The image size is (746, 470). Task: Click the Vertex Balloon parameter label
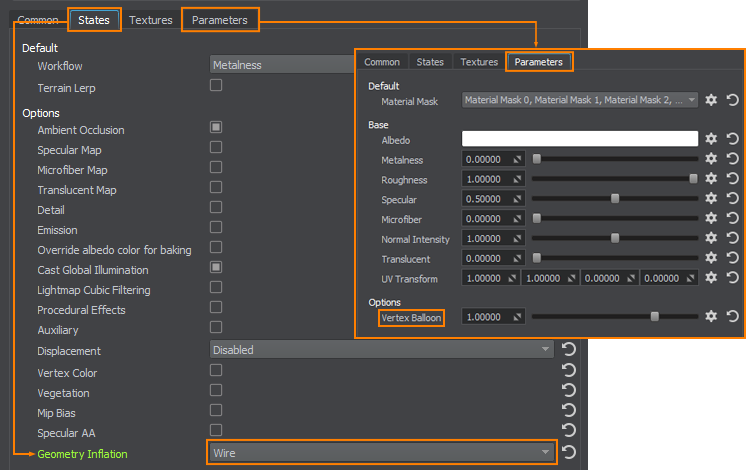(411, 317)
